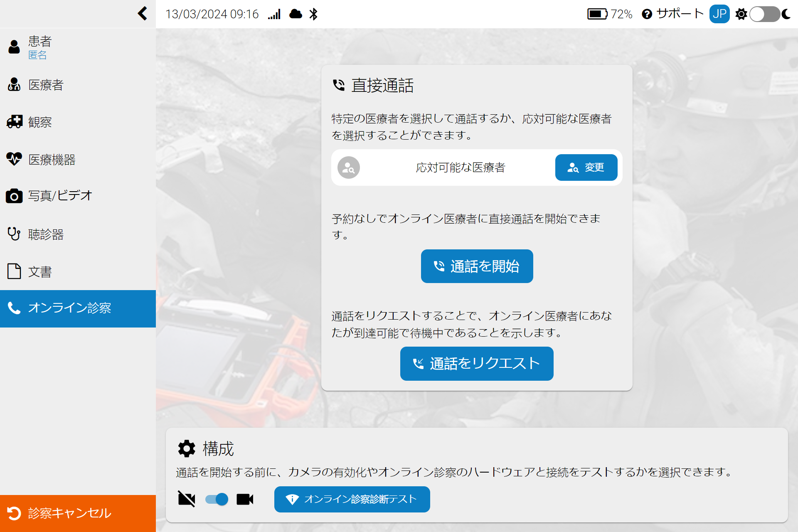The width and height of the screenshot is (798, 532).
Task: Open the stethoscope 聴診器 section
Action: point(14,234)
